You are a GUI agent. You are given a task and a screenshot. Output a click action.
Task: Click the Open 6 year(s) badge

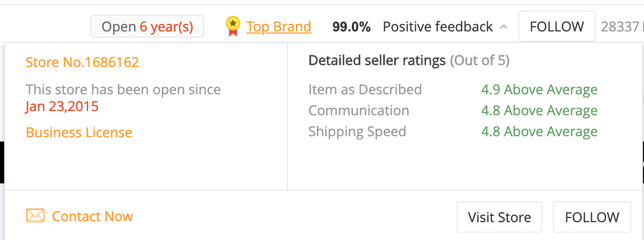[147, 27]
